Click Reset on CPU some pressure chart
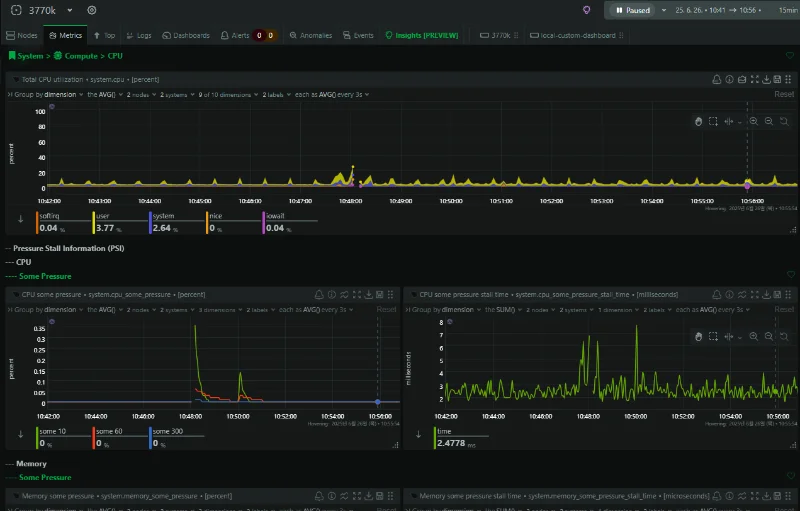Screen dimensions: 800x511 click(x=386, y=310)
